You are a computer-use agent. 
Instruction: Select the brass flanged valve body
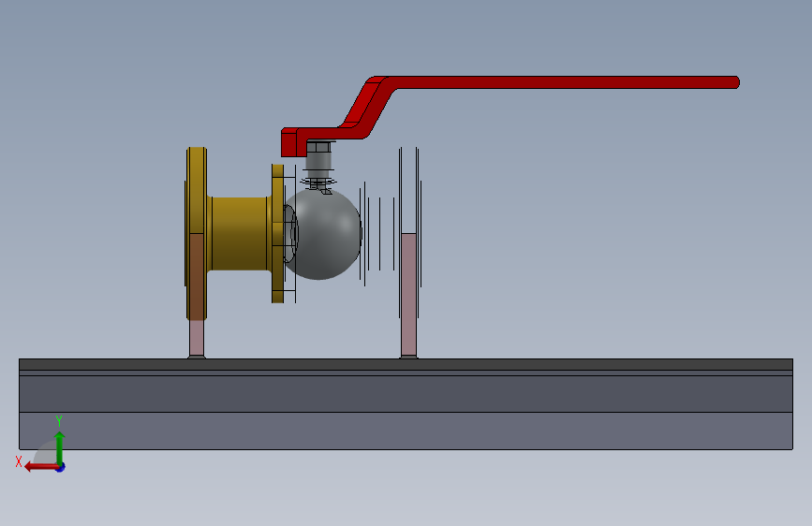[x=239, y=233]
